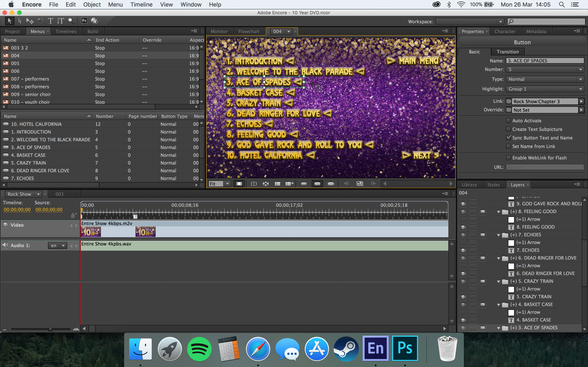Hide the 8. FEELING GOOD text layer

pos(463,227)
